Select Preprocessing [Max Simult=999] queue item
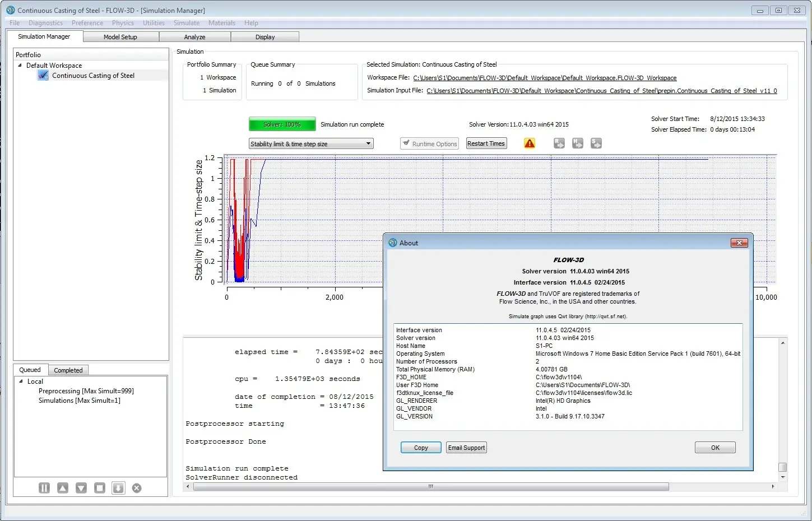Screen dimensions: 812x521 [86, 391]
